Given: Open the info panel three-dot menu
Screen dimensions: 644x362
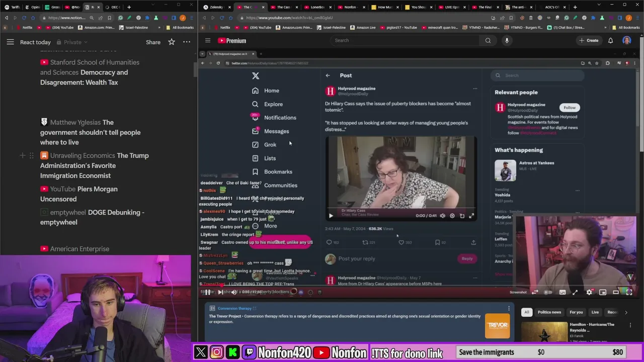Looking at the screenshot, I should tap(509, 308).
